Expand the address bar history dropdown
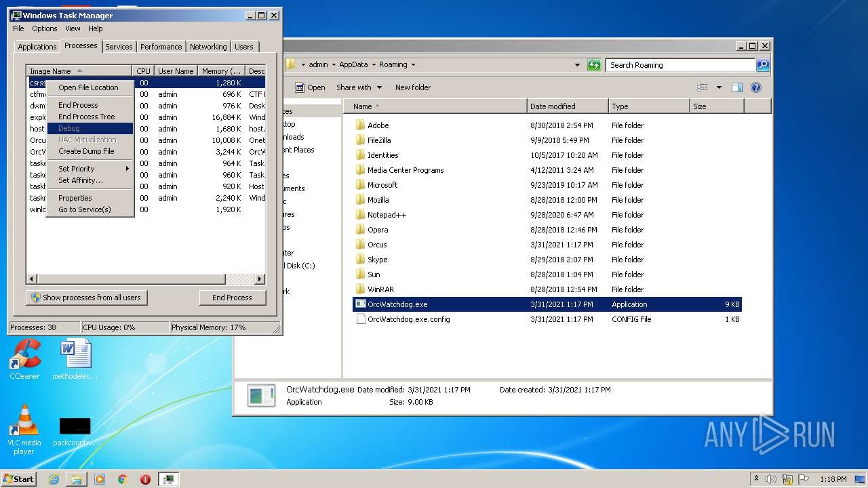 click(x=577, y=65)
